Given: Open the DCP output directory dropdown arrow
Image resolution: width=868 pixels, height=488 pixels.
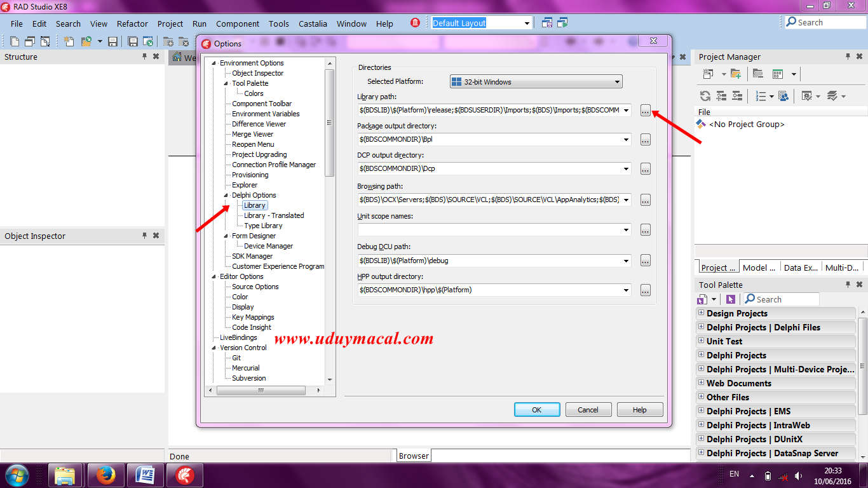Looking at the screenshot, I should (x=626, y=168).
